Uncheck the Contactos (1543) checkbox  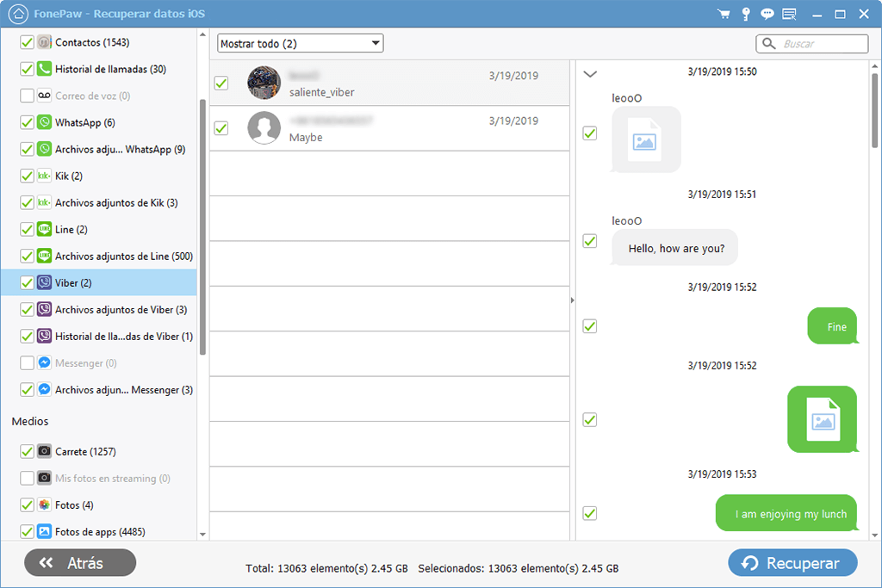(x=27, y=42)
